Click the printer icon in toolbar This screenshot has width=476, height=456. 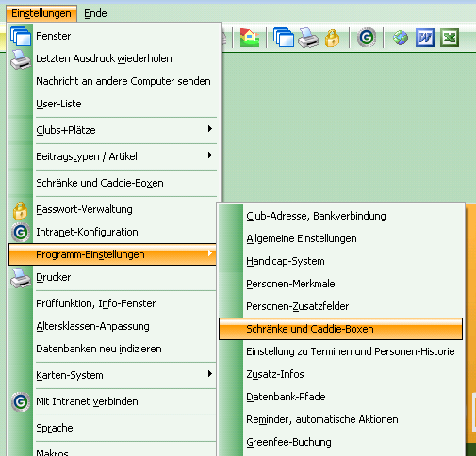[308, 38]
